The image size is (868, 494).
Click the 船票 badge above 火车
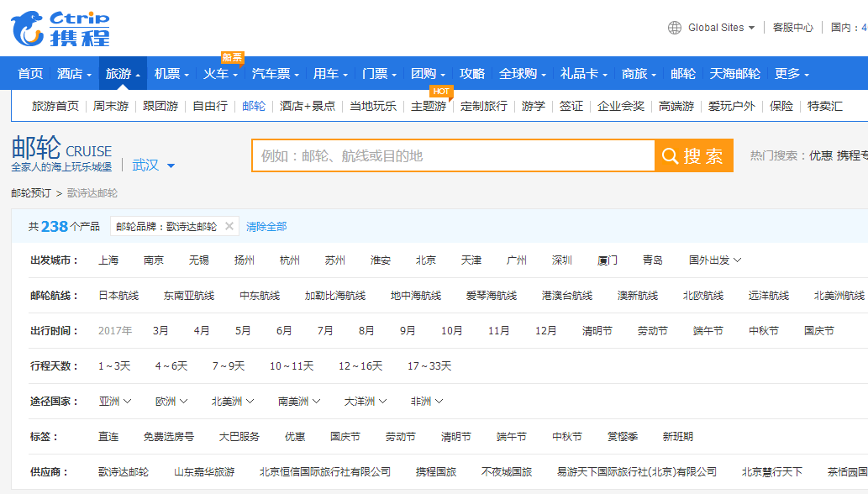pos(232,57)
